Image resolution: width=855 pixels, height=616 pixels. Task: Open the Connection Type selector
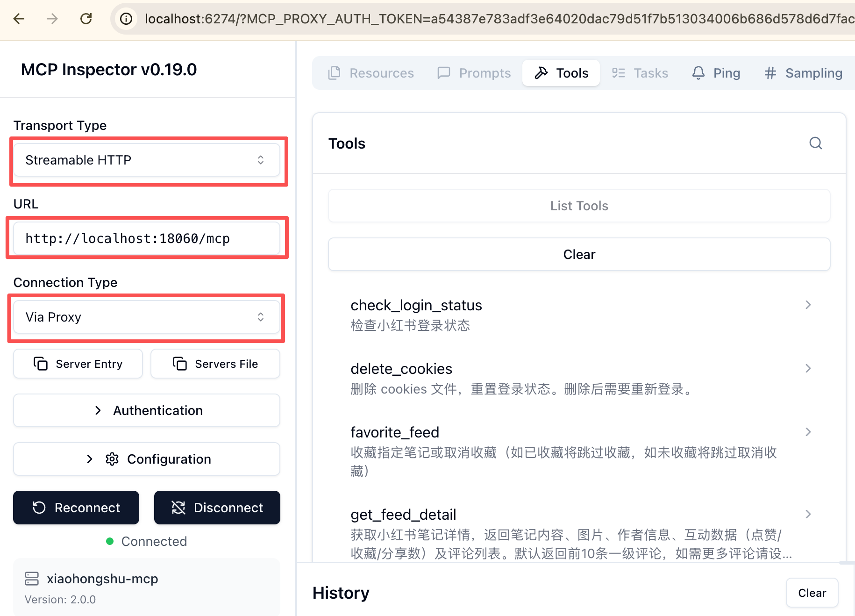point(147,317)
